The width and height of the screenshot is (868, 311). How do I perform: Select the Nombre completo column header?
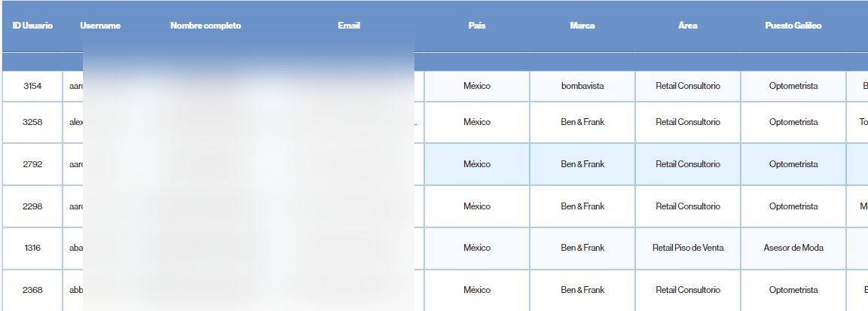pos(206,26)
